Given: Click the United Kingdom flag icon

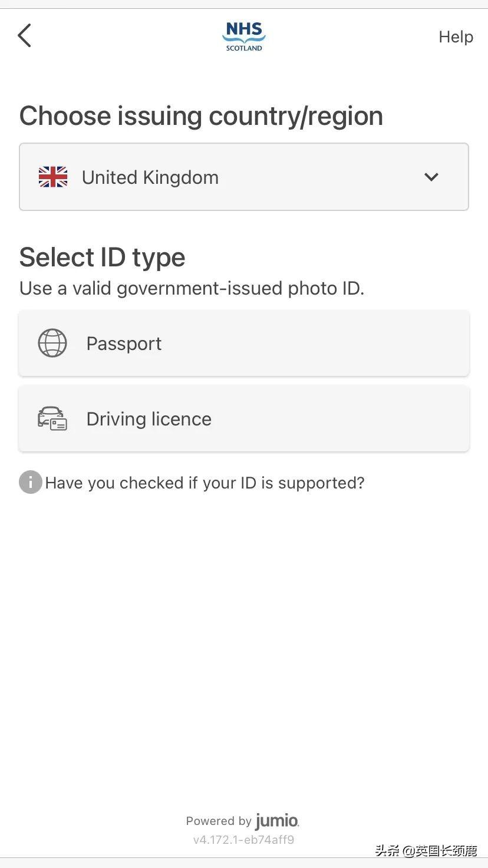Looking at the screenshot, I should pyautogui.click(x=53, y=177).
